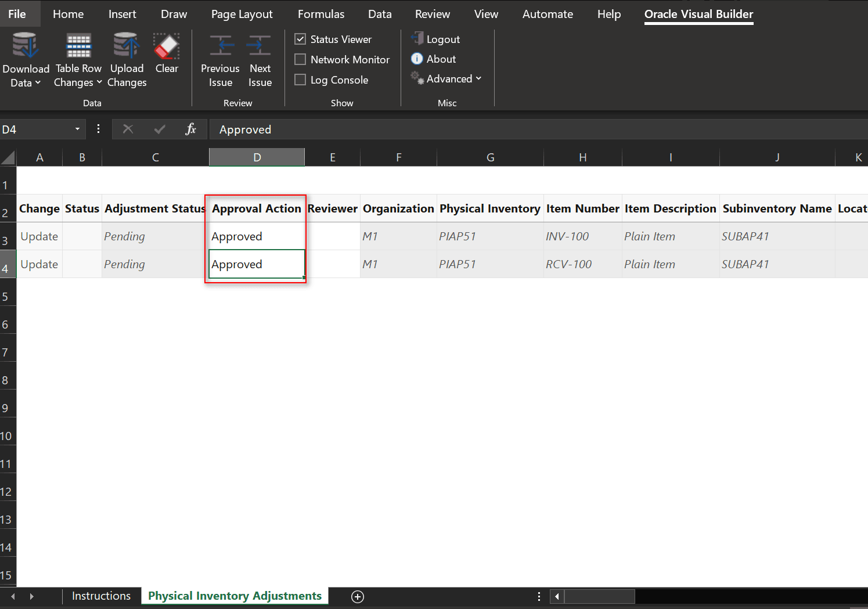
Task: Switch to the View tab
Action: tap(486, 14)
